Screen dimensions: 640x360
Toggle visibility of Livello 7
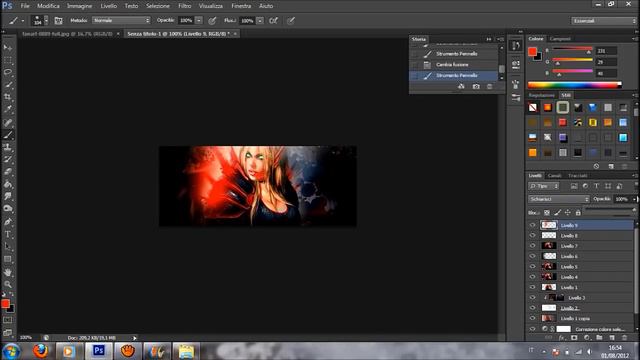click(532, 246)
